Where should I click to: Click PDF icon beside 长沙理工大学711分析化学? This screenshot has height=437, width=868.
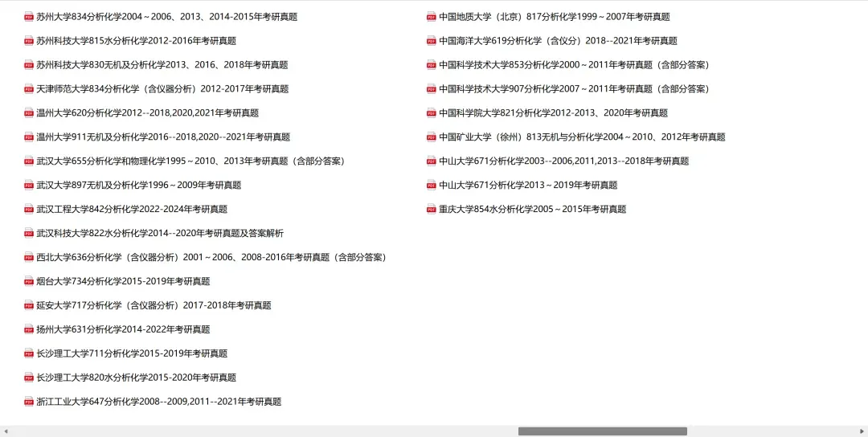pyautogui.click(x=29, y=353)
